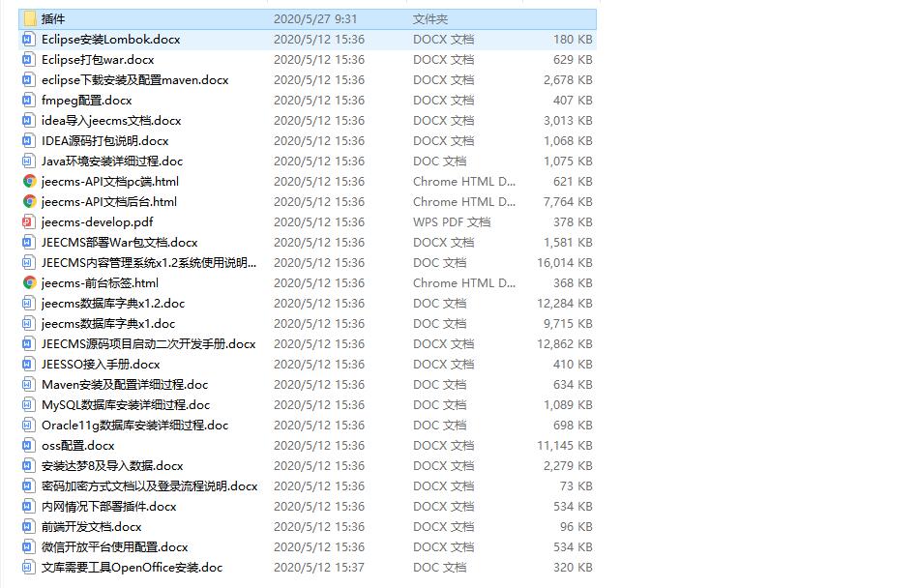
Task: Select the 安装达梦8及导入数据.docx icon
Action: click(28, 466)
